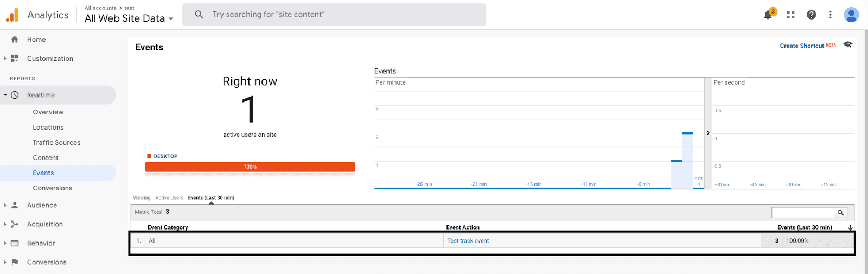Click the orange Desktop 100% bar
The height and width of the screenshot is (274, 868).
click(x=250, y=167)
